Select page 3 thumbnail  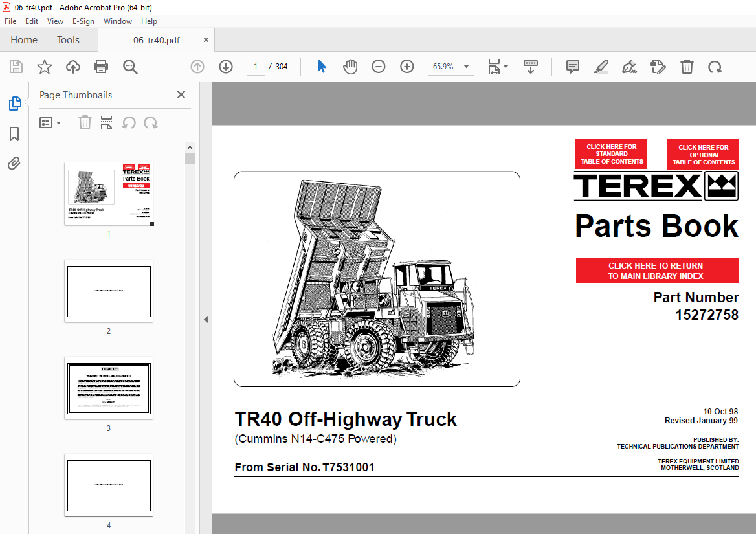click(109, 388)
